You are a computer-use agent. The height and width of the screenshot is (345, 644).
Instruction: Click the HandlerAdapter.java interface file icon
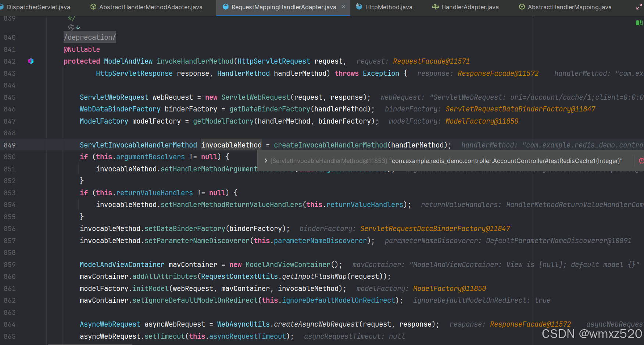point(435,7)
